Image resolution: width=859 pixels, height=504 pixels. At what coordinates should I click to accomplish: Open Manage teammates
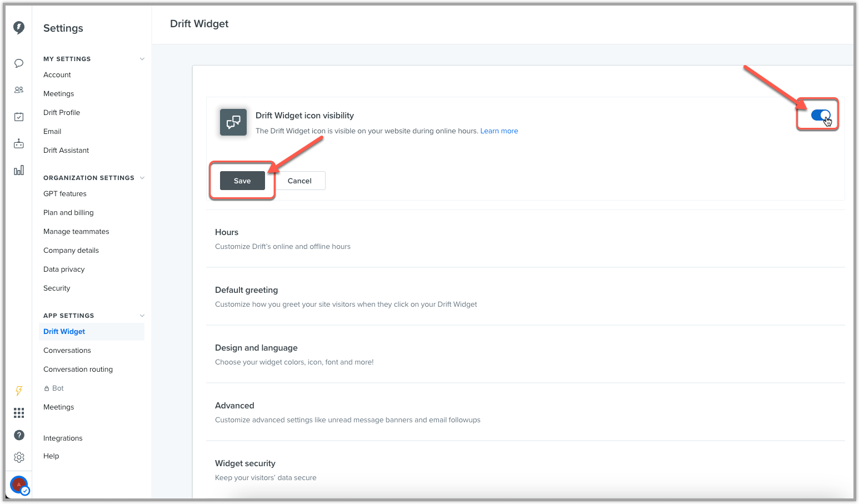pos(76,232)
